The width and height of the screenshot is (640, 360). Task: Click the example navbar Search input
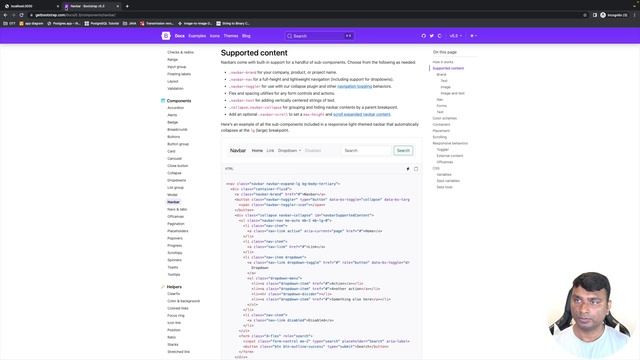coord(366,151)
